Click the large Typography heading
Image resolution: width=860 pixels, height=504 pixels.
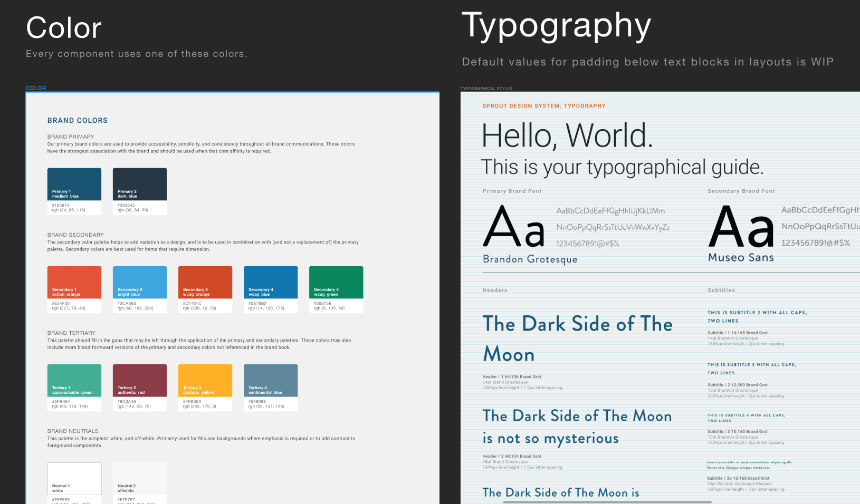[557, 26]
